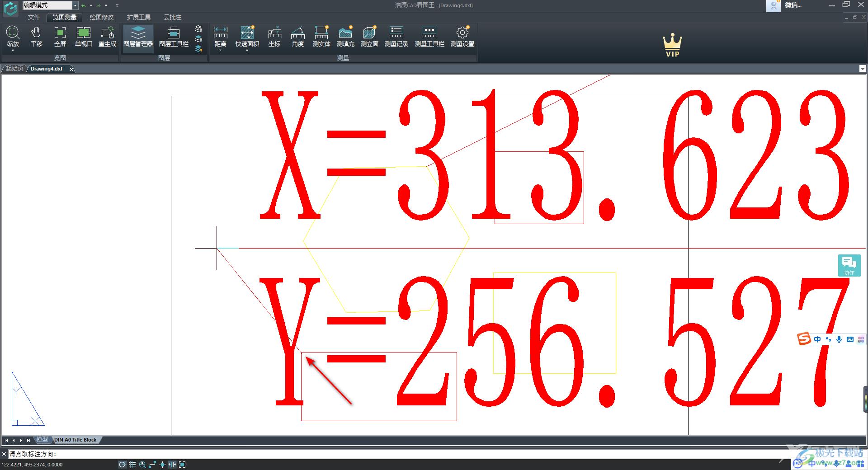Select the DIN A0 Title Block layout tab
The height and width of the screenshot is (470, 868).
75,440
